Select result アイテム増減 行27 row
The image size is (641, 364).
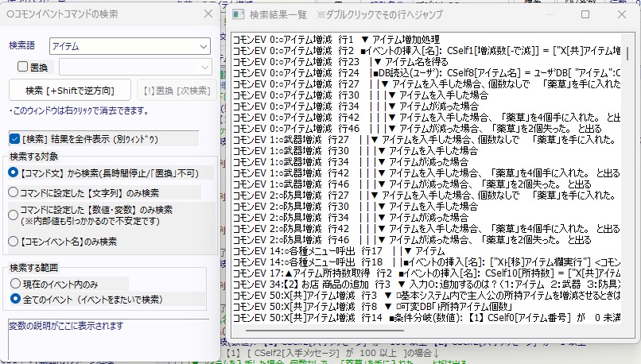click(x=427, y=84)
